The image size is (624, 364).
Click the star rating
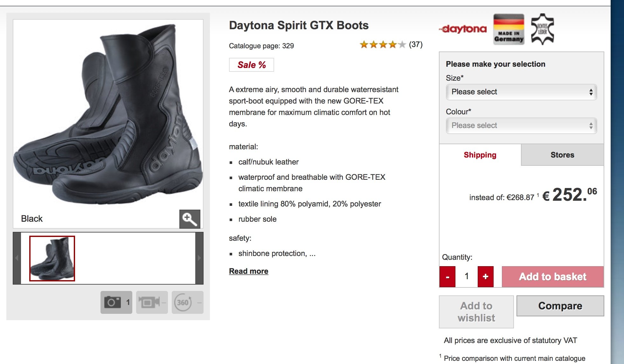coord(382,44)
